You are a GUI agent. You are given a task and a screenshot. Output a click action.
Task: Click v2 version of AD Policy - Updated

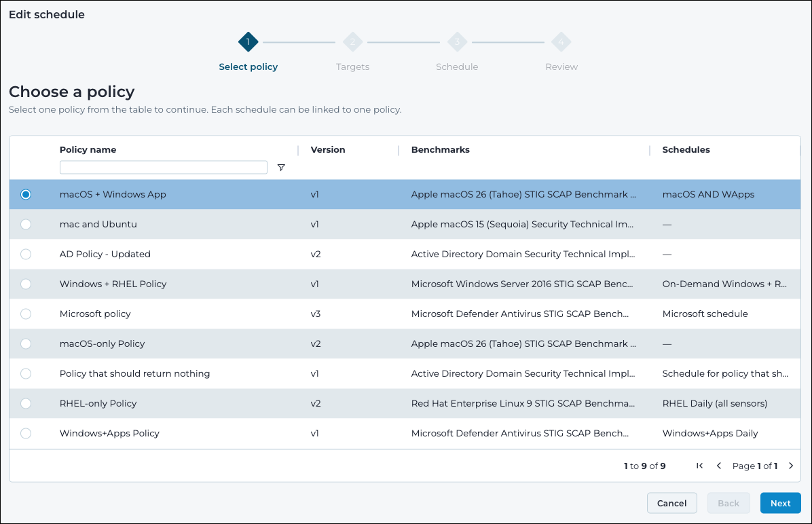coord(316,255)
